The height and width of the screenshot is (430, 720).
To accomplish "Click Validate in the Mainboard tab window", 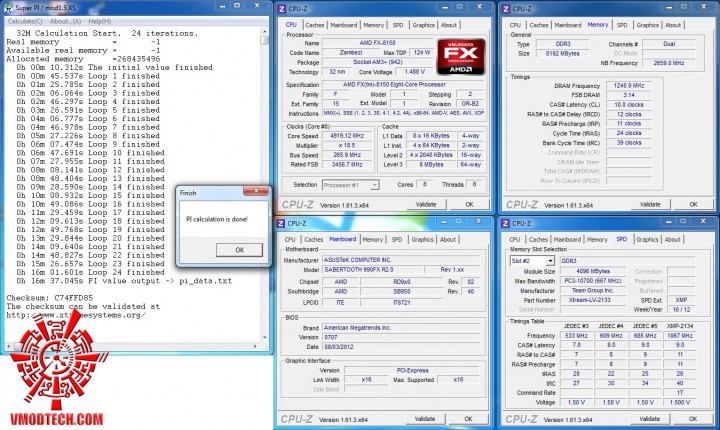I will coord(425,419).
